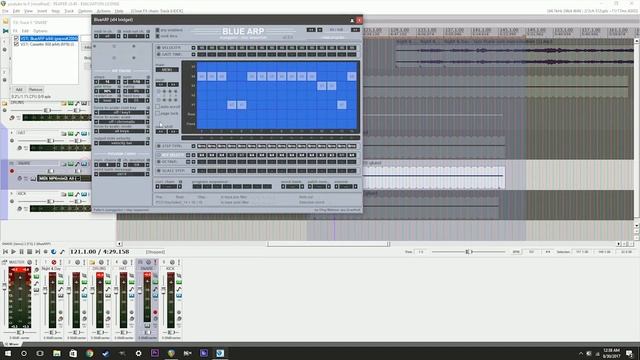Toggle the midi thru checkbox in BlueARP
Image resolution: width=640 pixels, height=360 pixels.
[x=158, y=36]
